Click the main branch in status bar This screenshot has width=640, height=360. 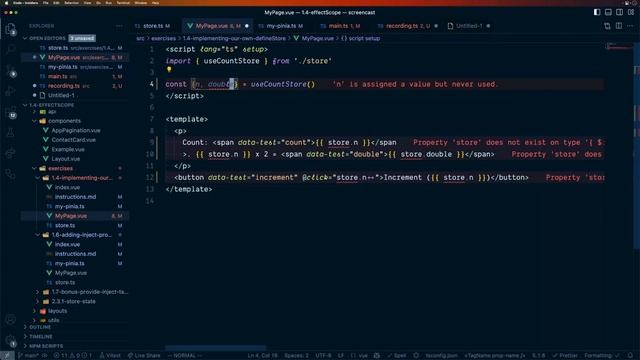coord(28,356)
